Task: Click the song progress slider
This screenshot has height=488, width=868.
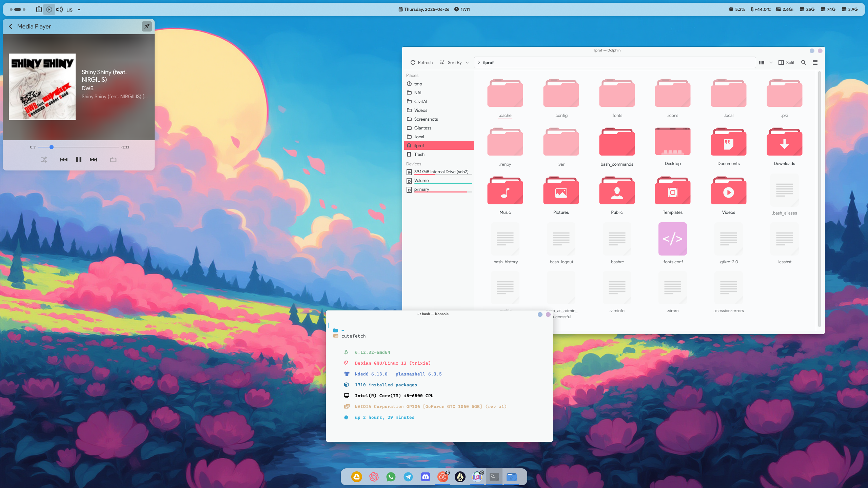Action: (78, 147)
